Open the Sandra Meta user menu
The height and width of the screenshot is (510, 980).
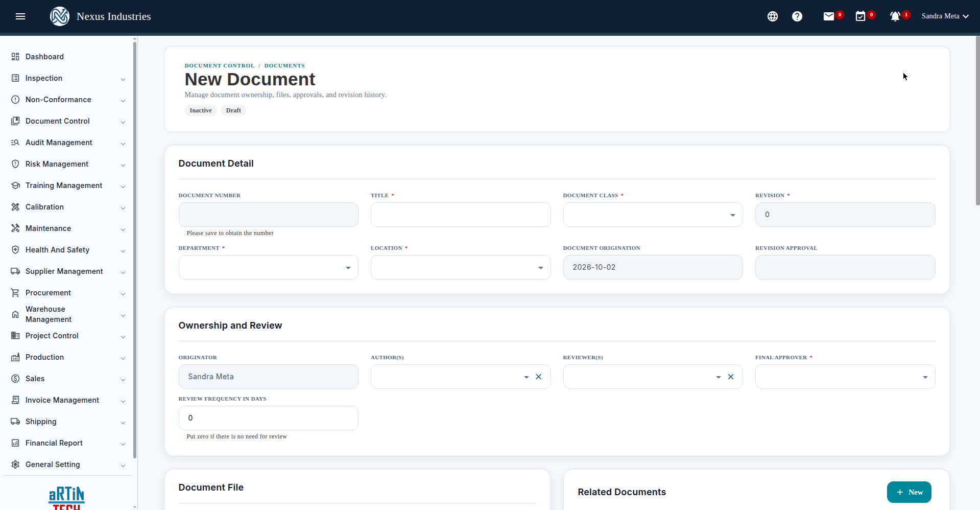(945, 16)
